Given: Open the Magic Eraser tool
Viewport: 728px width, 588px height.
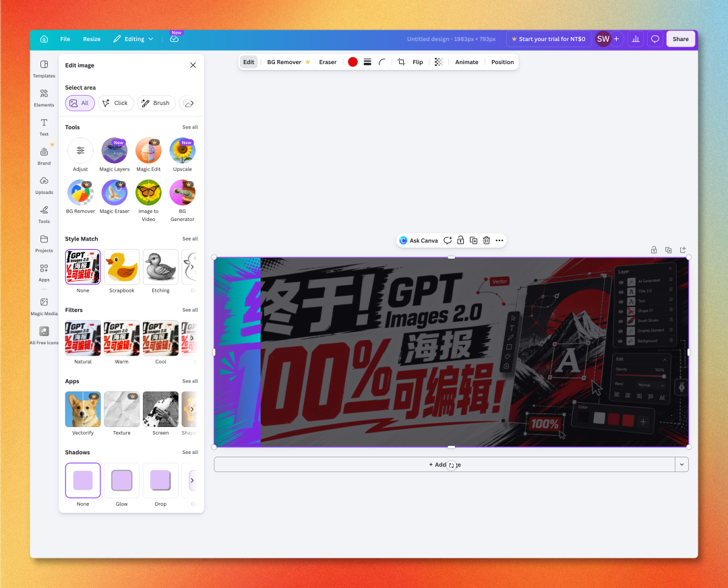Looking at the screenshot, I should click(x=114, y=197).
